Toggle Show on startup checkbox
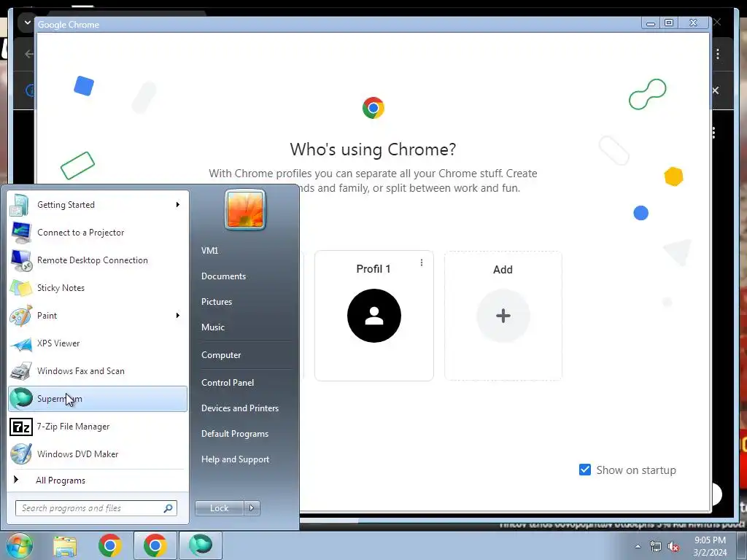The width and height of the screenshot is (747, 560). coord(585,470)
